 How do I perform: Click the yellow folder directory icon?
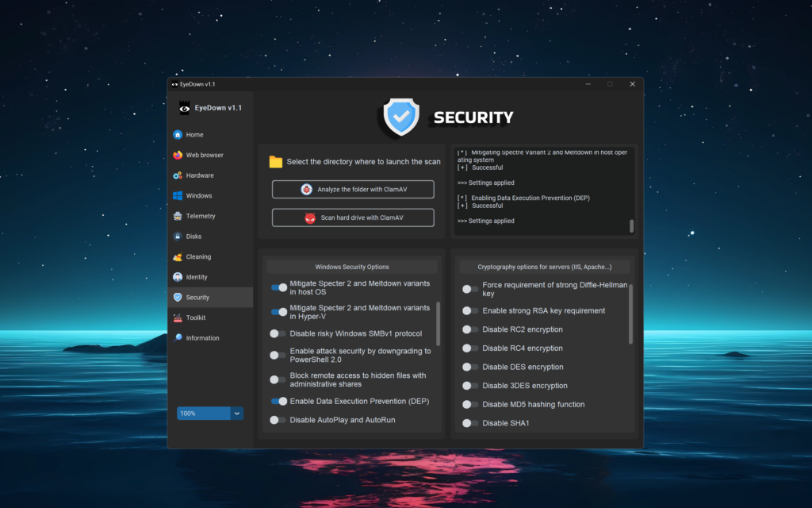tap(275, 162)
